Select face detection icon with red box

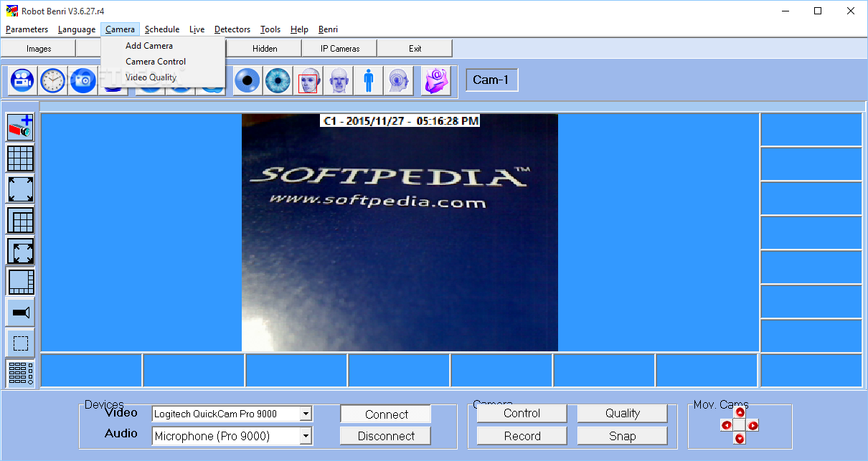(308, 80)
